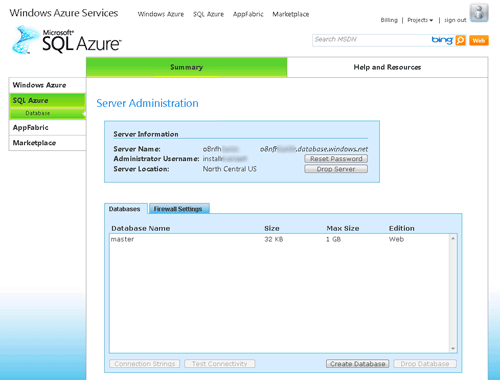Click the Max Size column header

click(343, 228)
